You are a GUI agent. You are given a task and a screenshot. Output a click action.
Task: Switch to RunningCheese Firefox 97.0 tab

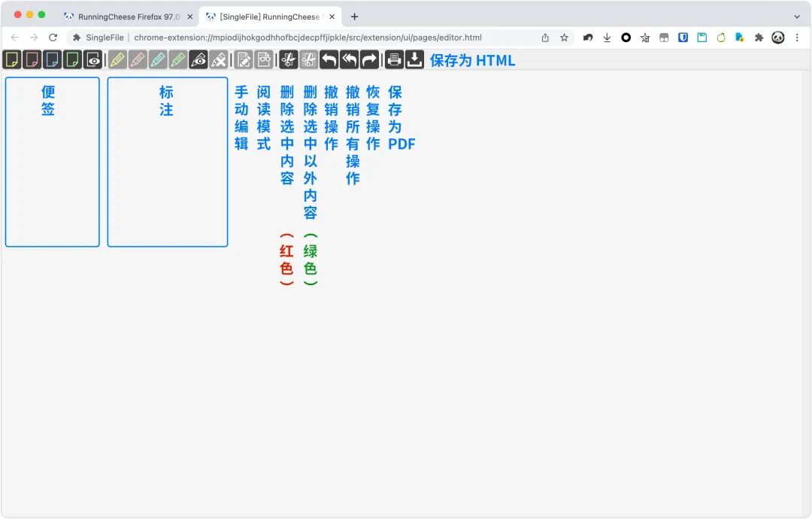pyautogui.click(x=128, y=17)
